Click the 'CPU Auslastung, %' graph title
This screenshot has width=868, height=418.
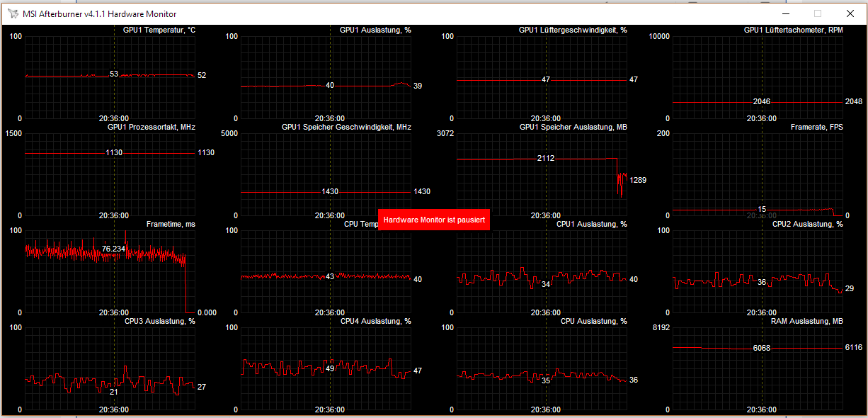594,321
